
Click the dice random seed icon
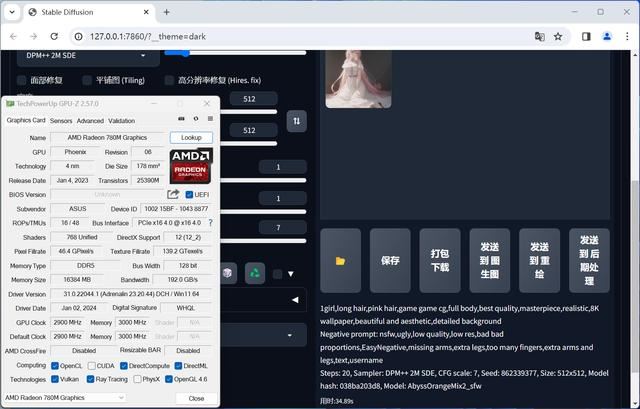pyautogui.click(x=228, y=272)
